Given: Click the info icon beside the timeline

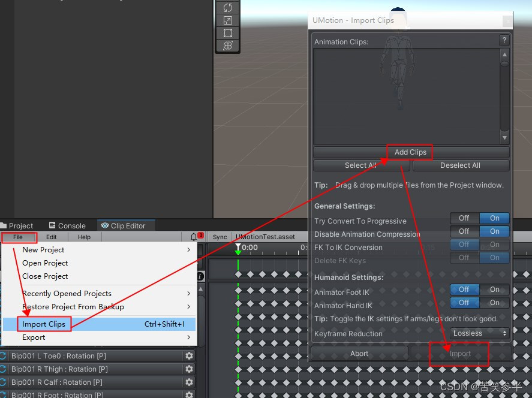Looking at the screenshot, I should coord(200,276).
